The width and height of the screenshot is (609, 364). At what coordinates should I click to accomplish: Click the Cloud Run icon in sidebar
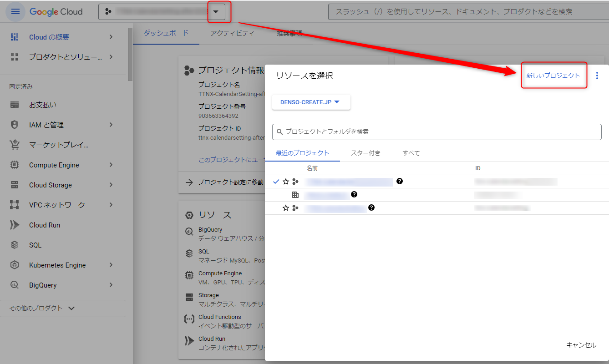pos(15,225)
